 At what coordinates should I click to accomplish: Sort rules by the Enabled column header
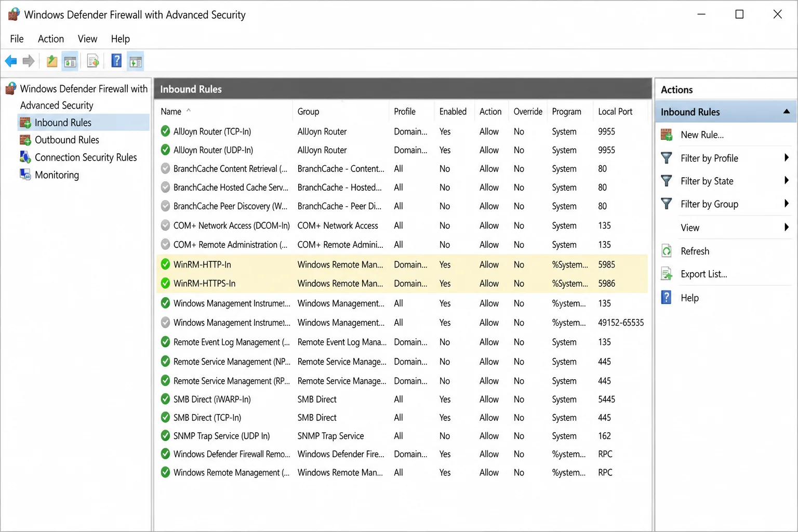(x=453, y=111)
